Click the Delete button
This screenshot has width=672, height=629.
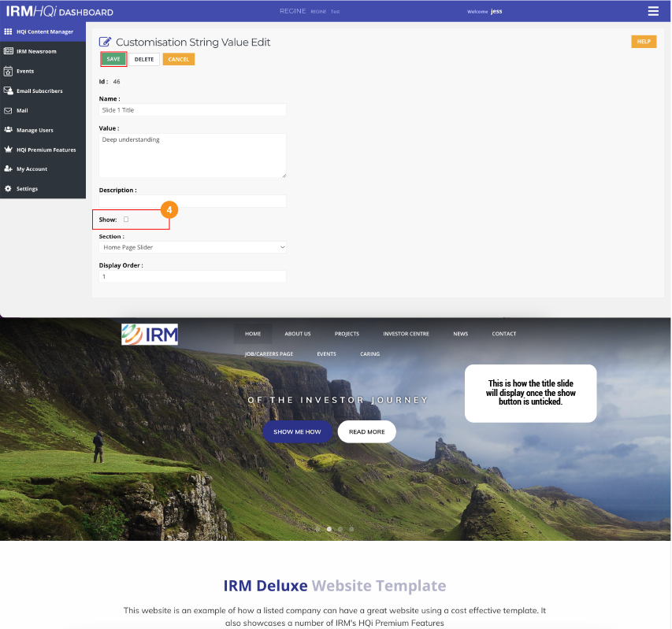point(144,59)
